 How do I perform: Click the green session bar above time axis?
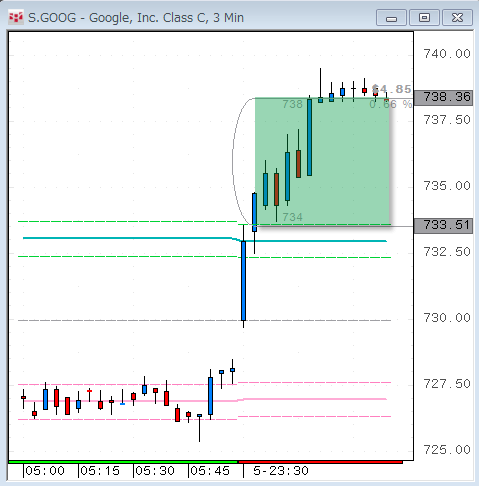tap(123, 462)
